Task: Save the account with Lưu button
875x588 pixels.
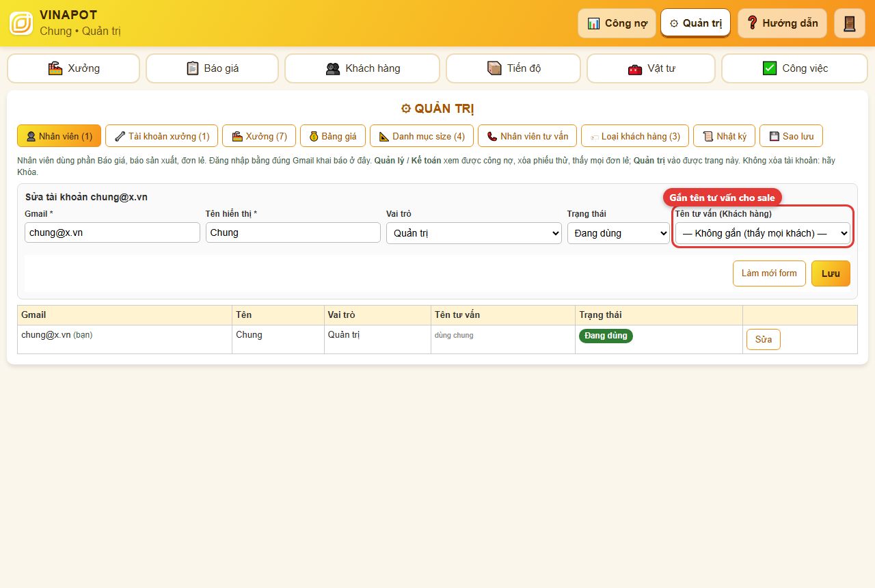Action: (x=831, y=273)
